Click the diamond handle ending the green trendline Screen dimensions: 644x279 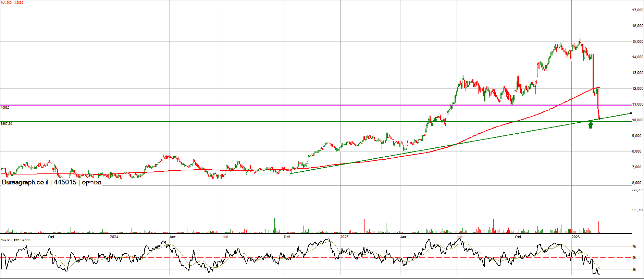[x=631, y=113]
